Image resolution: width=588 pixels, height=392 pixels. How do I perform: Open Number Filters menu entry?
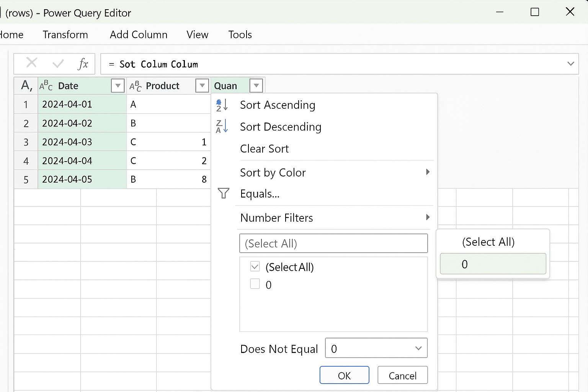click(x=277, y=218)
